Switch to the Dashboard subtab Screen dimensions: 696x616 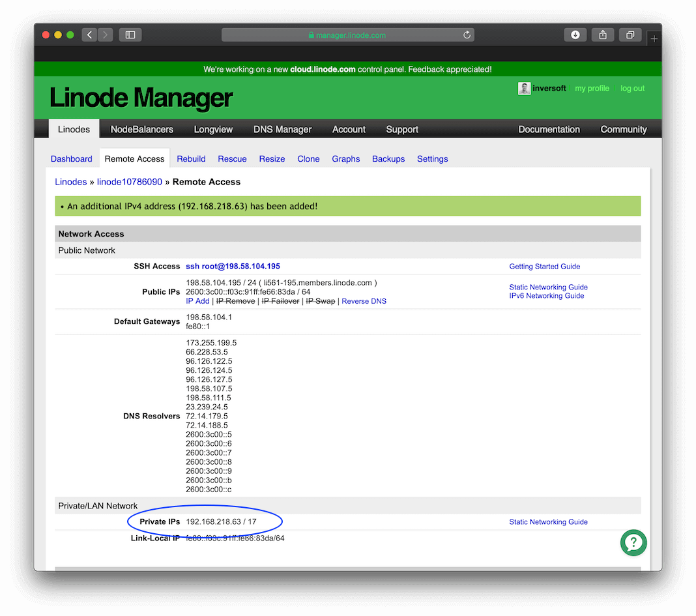pyautogui.click(x=72, y=158)
